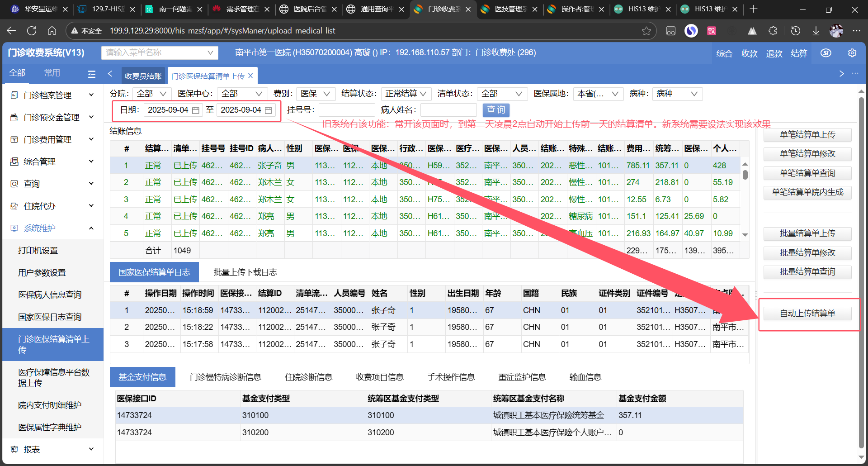Expand 门诊预交金管理 menu chevron
Image resolution: width=868 pixels, height=466 pixels.
pos(91,117)
